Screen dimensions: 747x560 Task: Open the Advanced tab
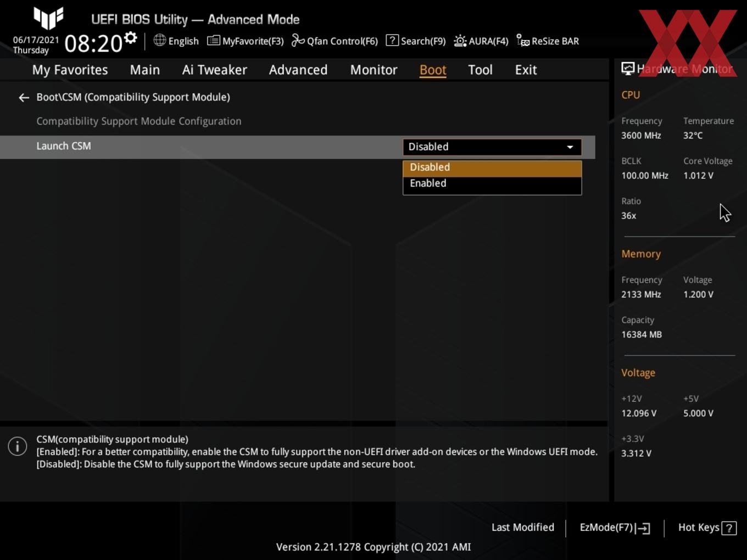[298, 70]
